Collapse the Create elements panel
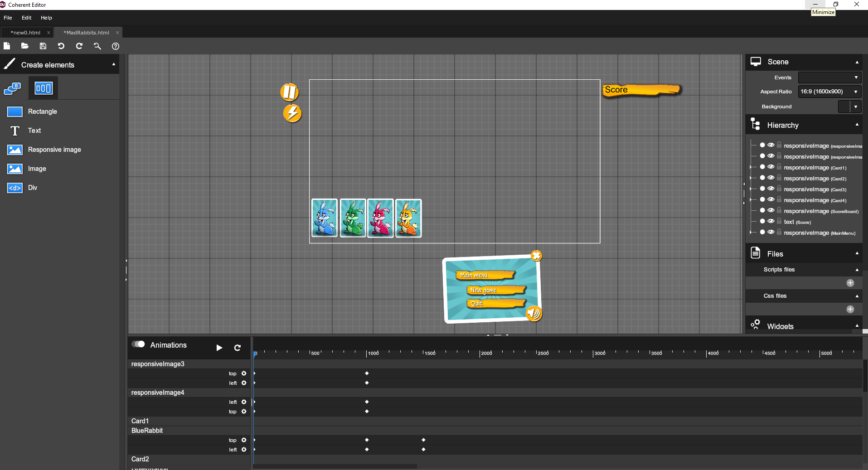This screenshot has width=868, height=470. (114, 64)
